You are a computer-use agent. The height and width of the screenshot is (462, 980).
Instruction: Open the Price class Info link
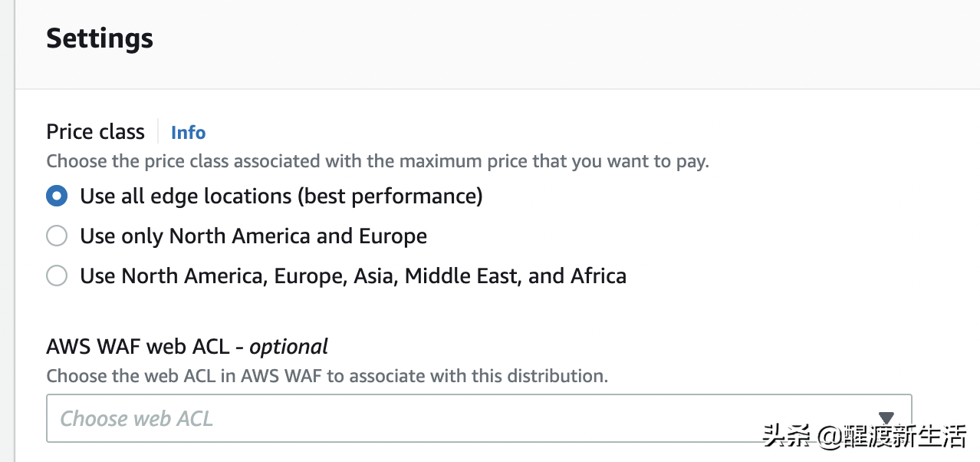pos(188,132)
